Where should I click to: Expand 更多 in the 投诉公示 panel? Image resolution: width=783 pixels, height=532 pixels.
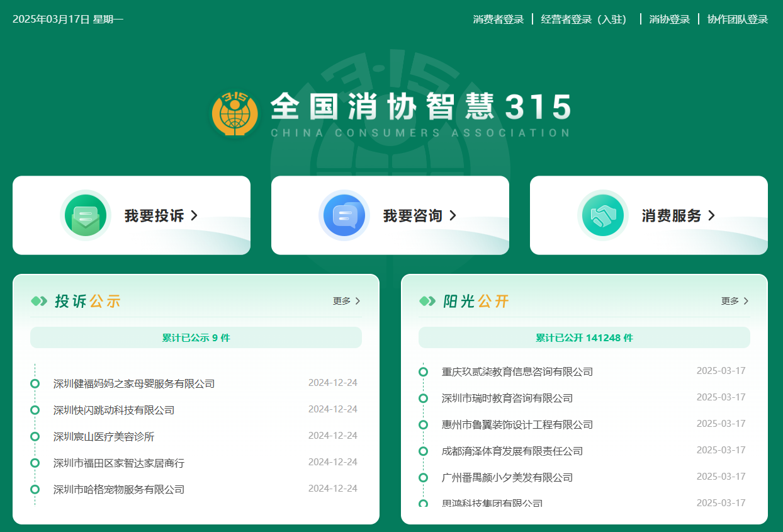[x=347, y=301]
